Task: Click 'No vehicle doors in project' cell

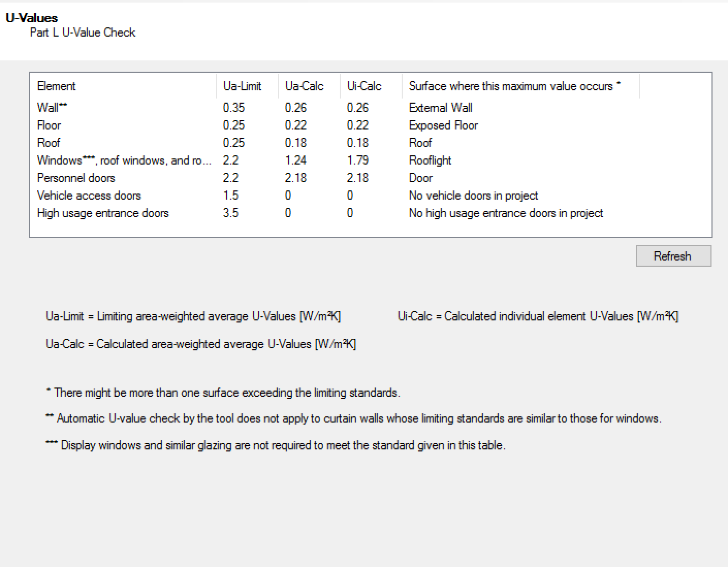Action: (x=473, y=196)
